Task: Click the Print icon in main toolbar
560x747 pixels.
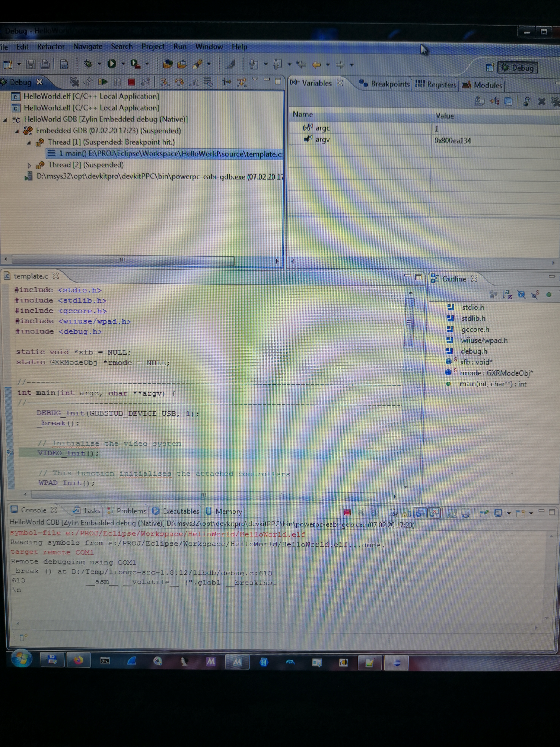Action: click(x=45, y=64)
